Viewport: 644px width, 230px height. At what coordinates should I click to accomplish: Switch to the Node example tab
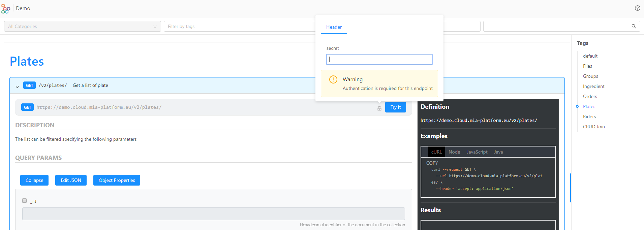454,152
